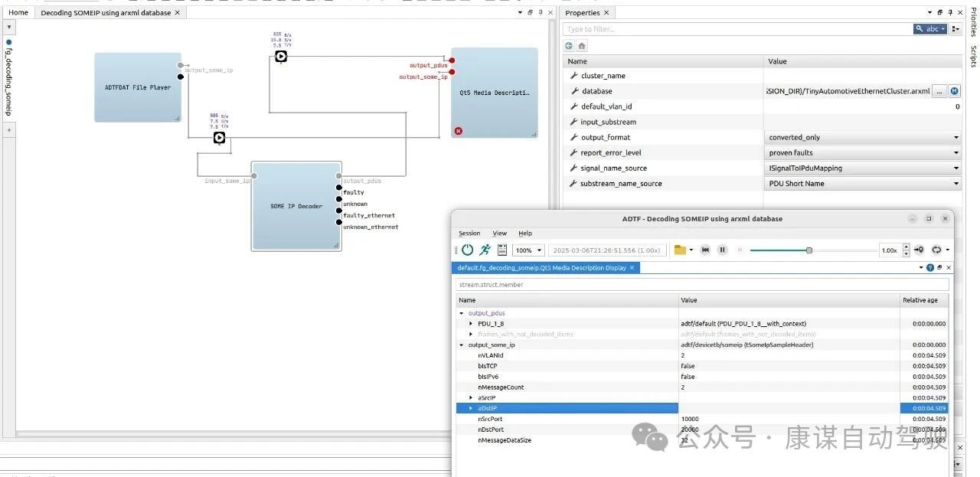This screenshot has width=980, height=477.
Task: Expand the aSrcIP tree entry
Action: [x=470, y=397]
